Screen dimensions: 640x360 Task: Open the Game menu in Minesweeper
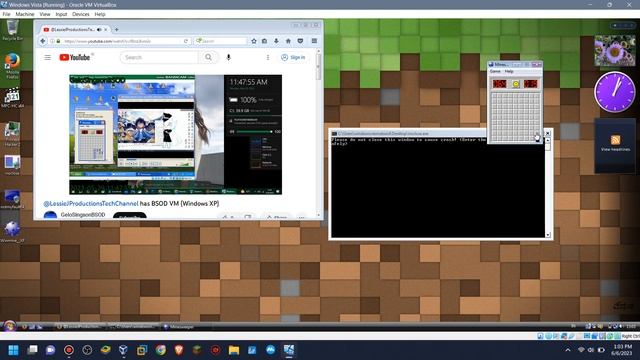[495, 71]
